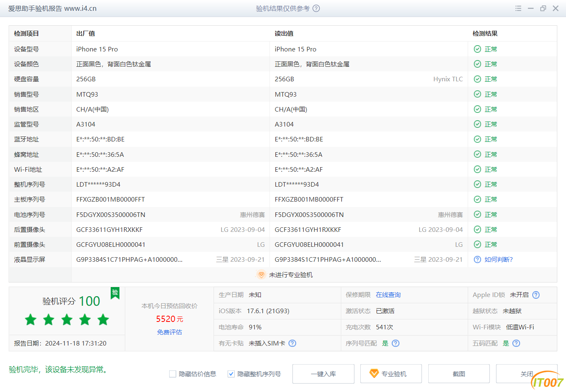
Task: Click the 读出值 column header
Action: click(x=284, y=34)
